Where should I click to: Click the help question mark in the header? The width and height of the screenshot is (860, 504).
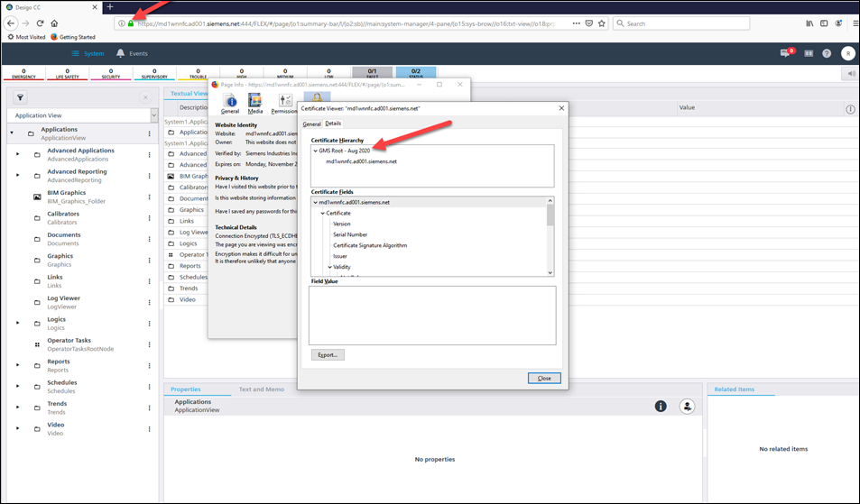[827, 53]
